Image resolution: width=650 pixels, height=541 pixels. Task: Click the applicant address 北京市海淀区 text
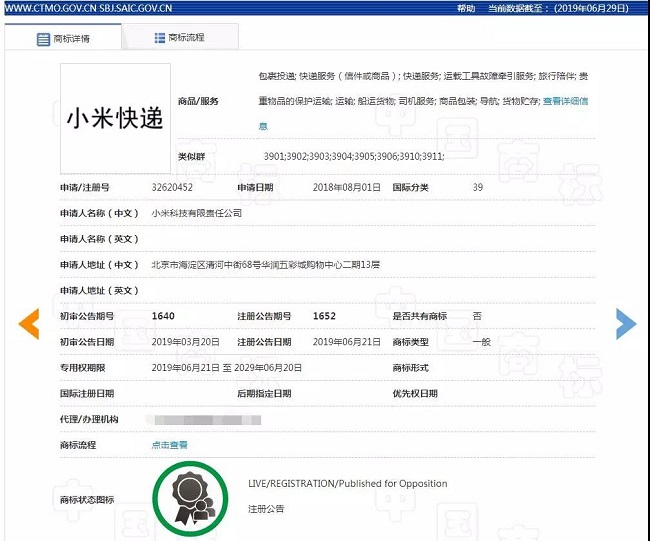[265, 264]
